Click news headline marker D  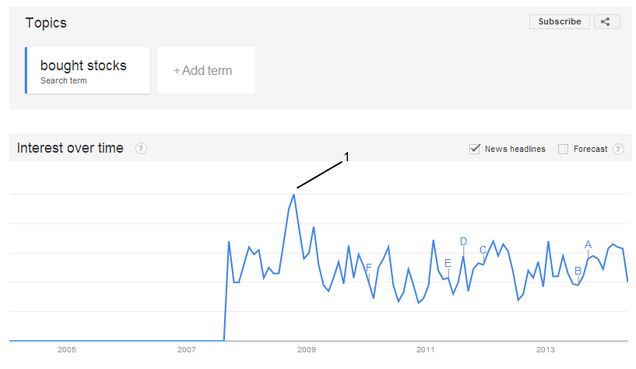click(464, 241)
